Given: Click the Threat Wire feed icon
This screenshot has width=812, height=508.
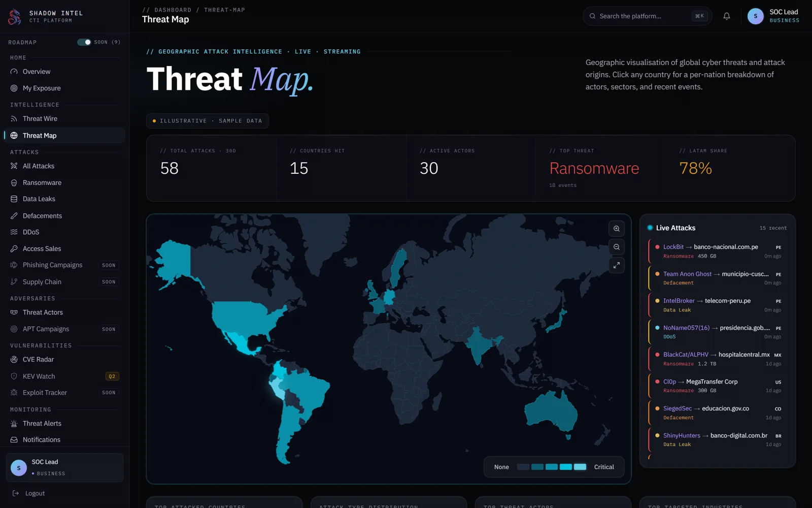Looking at the screenshot, I should tap(14, 119).
